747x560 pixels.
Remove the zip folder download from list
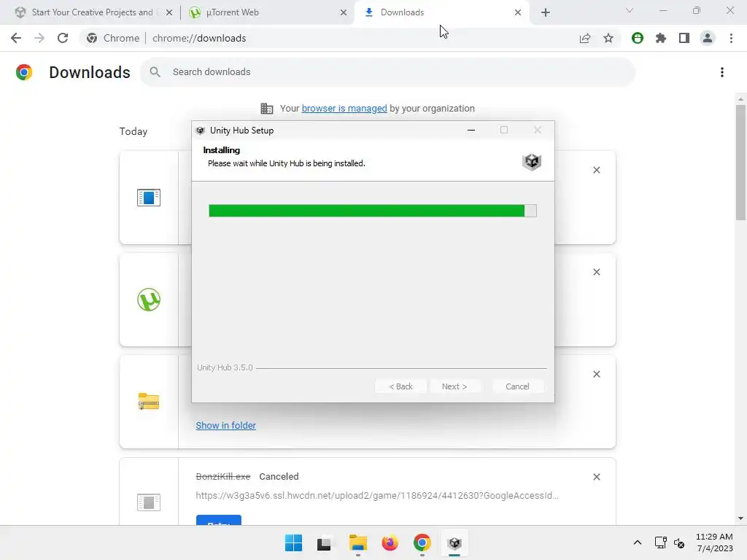pyautogui.click(x=597, y=374)
